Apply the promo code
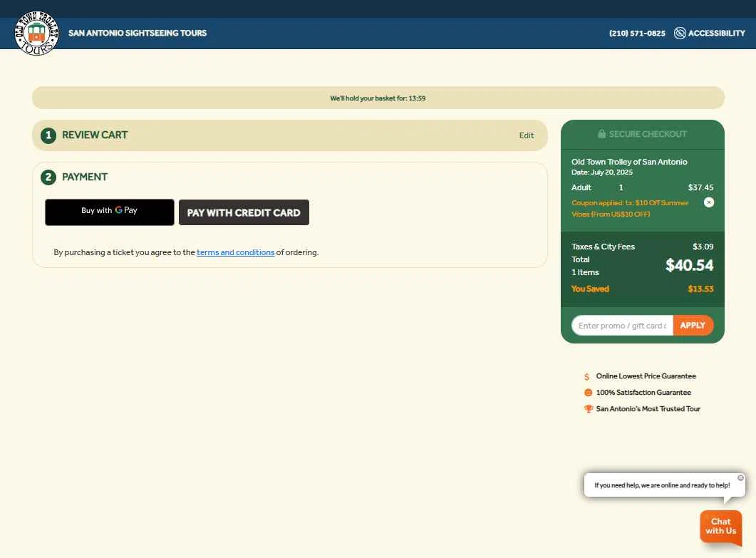 point(693,325)
